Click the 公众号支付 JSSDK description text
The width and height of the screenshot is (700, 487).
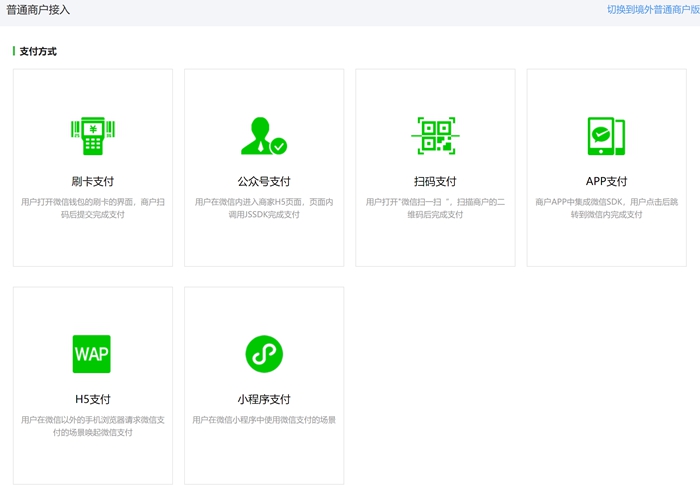(x=264, y=208)
